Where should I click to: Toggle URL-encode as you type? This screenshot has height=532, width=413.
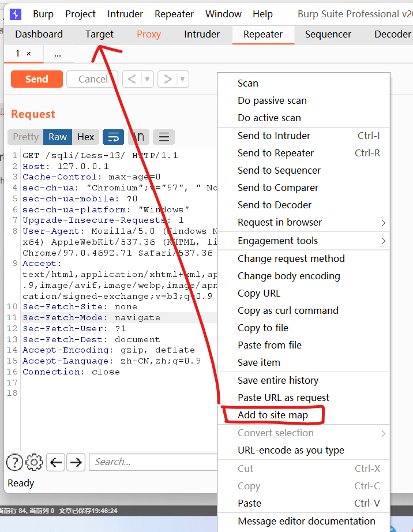coord(303,450)
